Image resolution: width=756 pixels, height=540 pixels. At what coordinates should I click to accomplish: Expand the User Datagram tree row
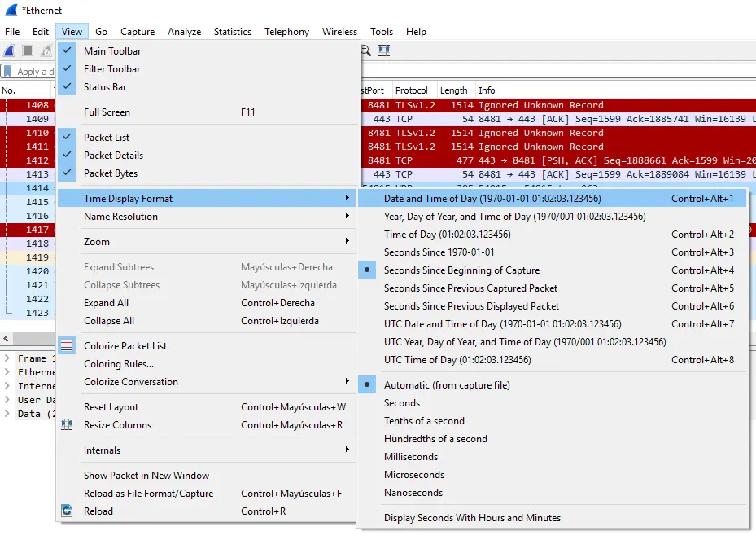tap(7, 400)
